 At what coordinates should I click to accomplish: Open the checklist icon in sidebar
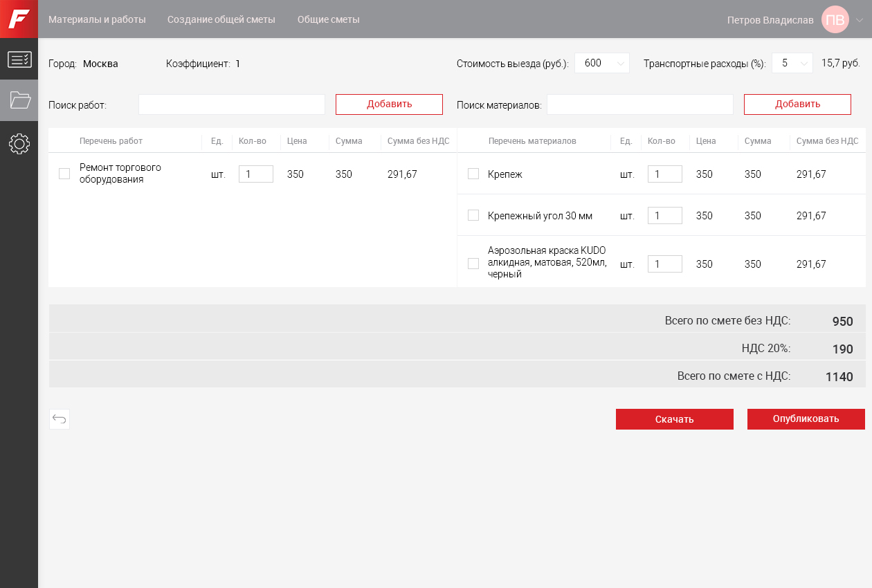[x=19, y=59]
